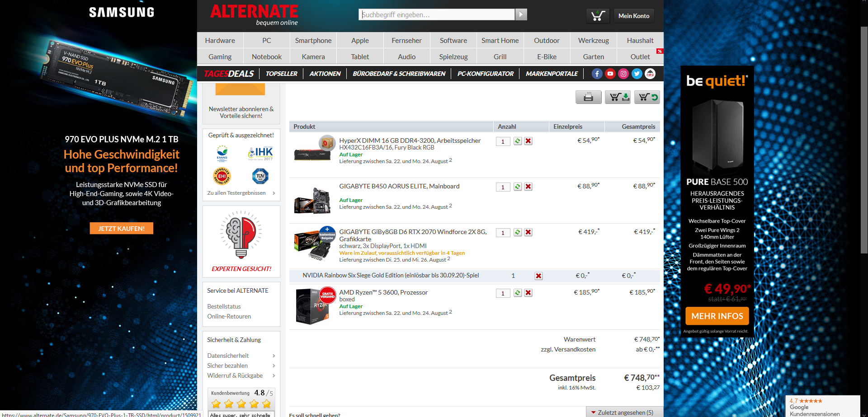Viewport: 868px width, 417px height.
Task: Open ALTERNATE Instagram profile icon
Action: pos(623,74)
